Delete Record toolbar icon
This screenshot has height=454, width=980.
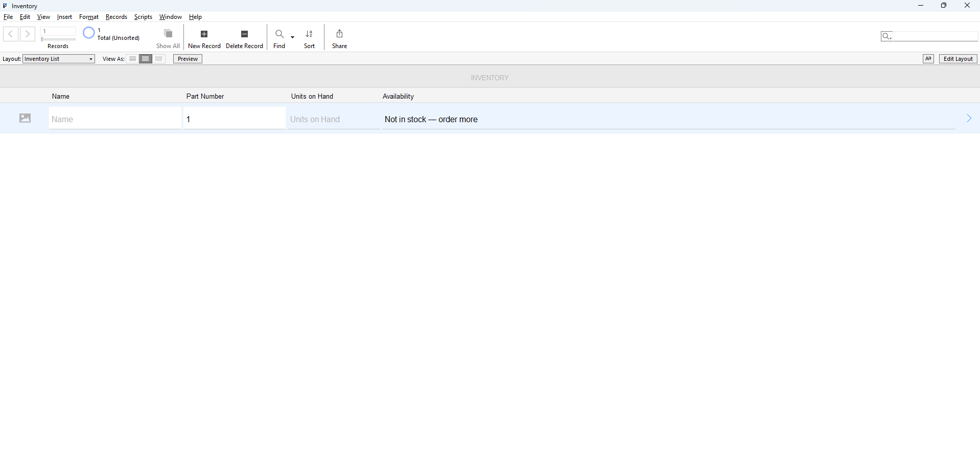point(244,34)
